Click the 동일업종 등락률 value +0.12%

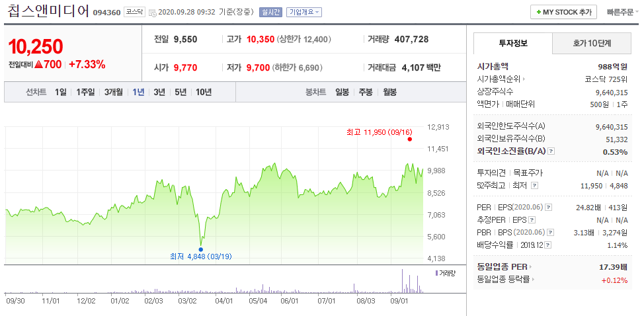[x=614, y=280]
